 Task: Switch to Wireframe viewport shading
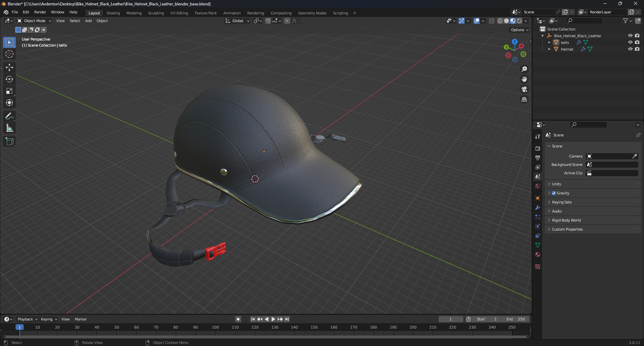coord(500,21)
